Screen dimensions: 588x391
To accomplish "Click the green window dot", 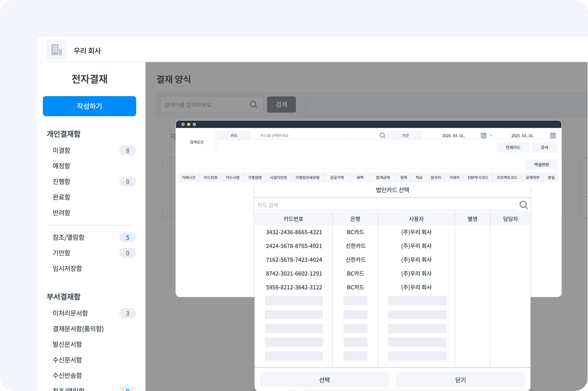I will click(x=194, y=124).
